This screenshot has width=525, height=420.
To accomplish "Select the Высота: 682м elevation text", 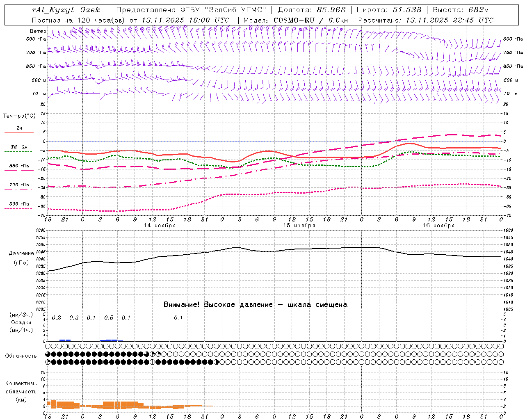I will 461,10.
